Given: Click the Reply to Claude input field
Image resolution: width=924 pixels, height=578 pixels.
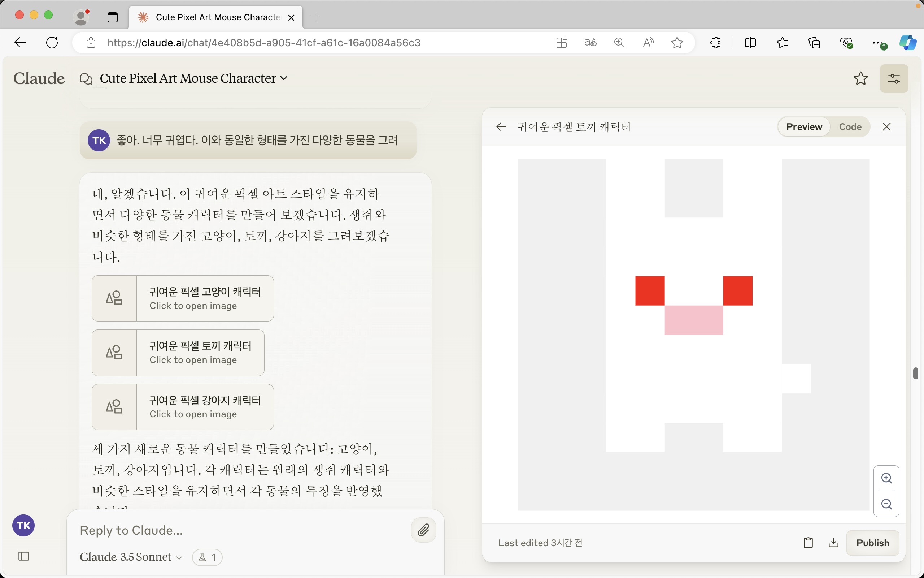Looking at the screenshot, I should pyautogui.click(x=240, y=530).
